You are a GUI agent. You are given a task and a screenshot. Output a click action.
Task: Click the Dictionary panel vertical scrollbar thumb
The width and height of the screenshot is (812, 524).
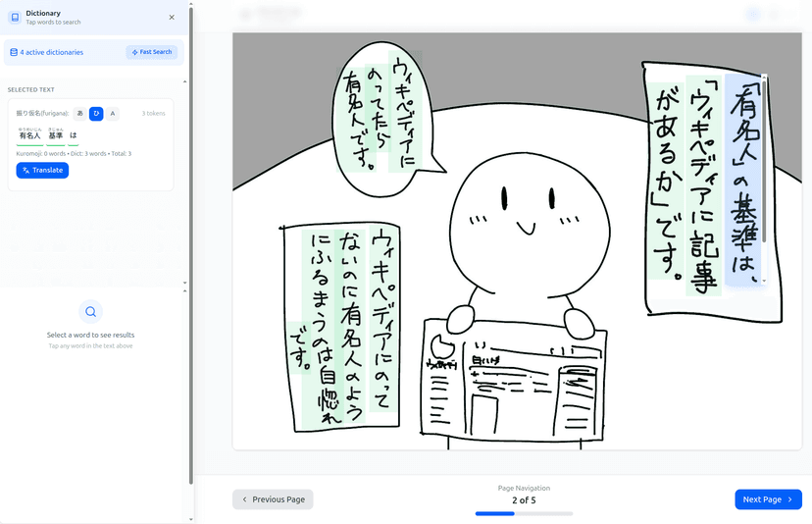pos(191,246)
